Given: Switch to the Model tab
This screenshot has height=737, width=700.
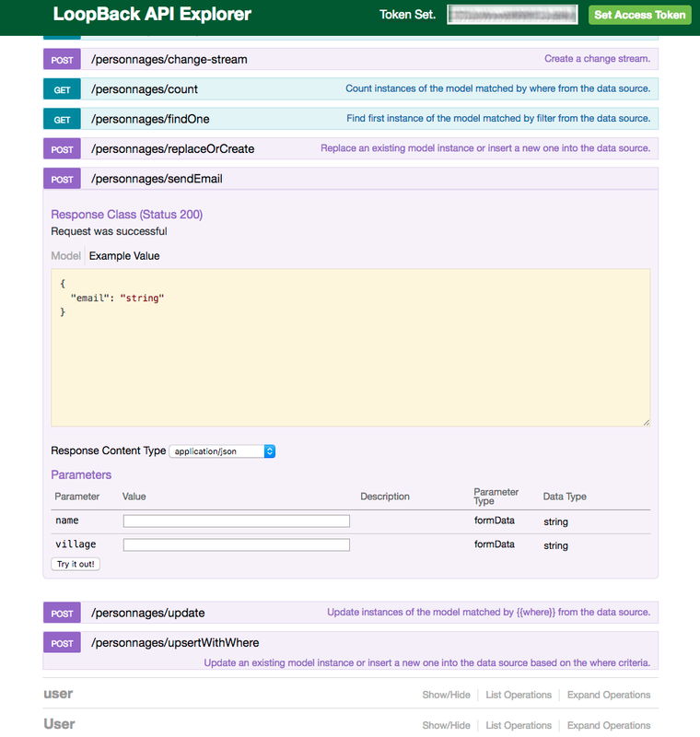Looking at the screenshot, I should click(x=65, y=256).
